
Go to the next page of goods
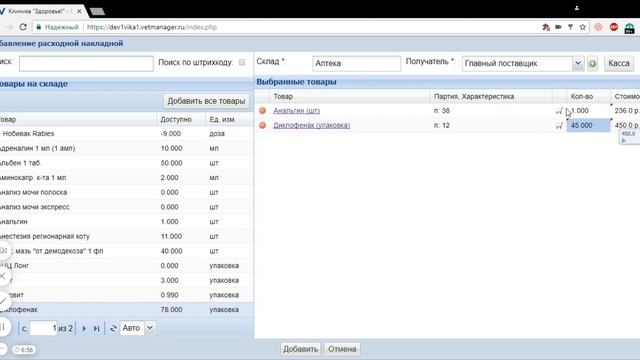(84, 328)
